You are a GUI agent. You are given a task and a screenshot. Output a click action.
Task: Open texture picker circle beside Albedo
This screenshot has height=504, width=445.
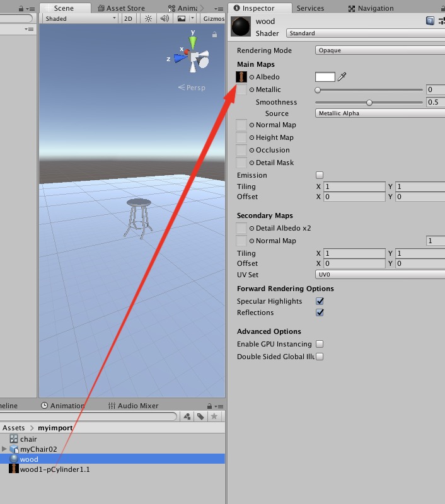tap(251, 77)
